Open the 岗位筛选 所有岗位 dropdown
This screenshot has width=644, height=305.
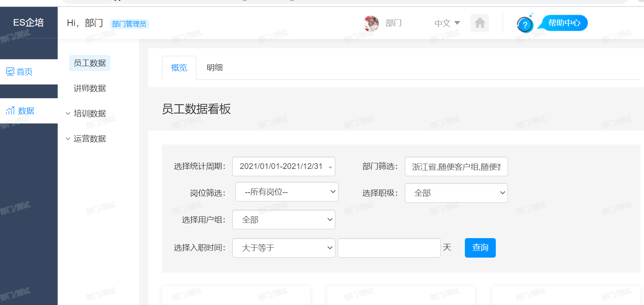287,192
